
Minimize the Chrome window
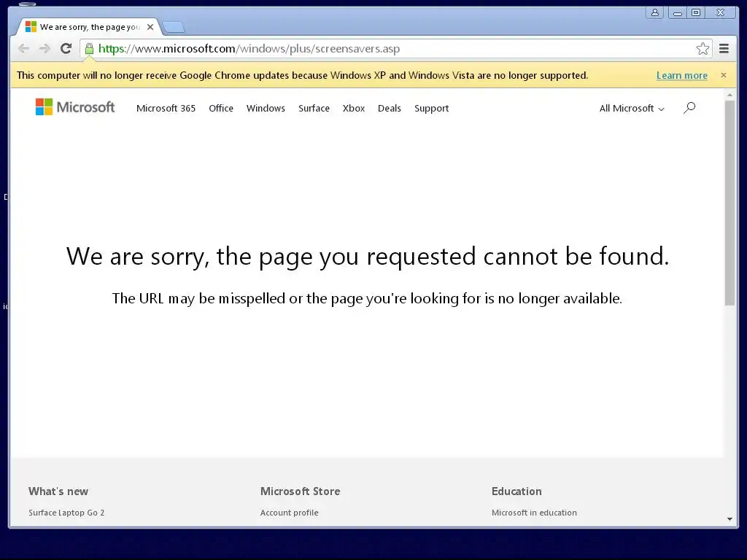tap(677, 13)
